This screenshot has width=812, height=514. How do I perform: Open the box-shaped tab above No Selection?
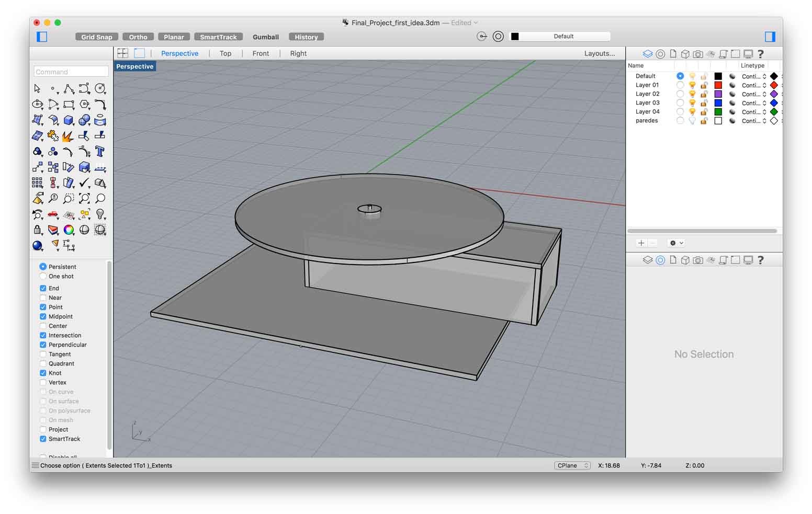(x=685, y=259)
